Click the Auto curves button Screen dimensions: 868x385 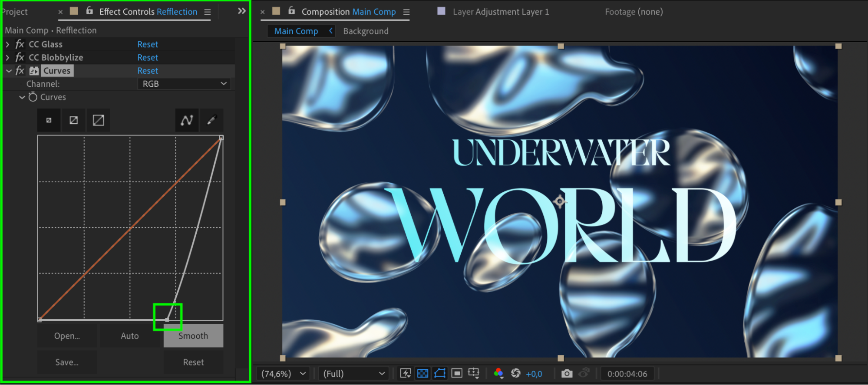click(129, 336)
